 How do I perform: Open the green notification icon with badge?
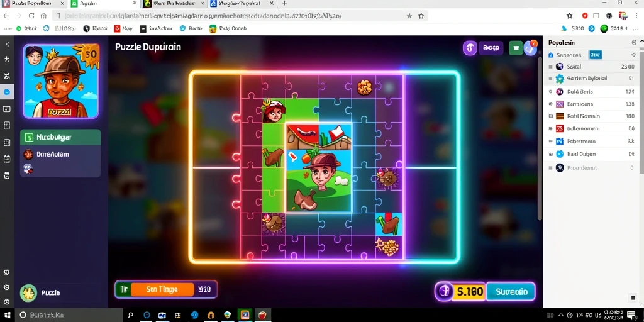point(516,48)
